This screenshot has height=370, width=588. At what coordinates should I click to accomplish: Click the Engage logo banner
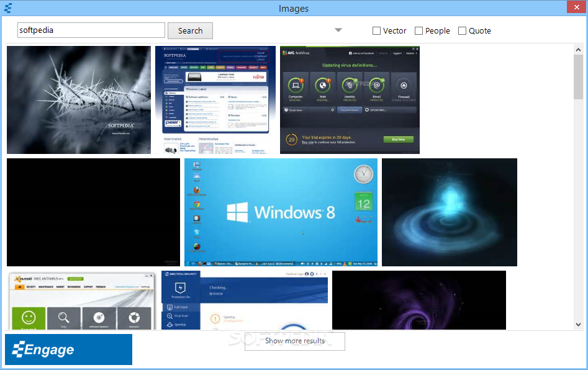tap(69, 350)
